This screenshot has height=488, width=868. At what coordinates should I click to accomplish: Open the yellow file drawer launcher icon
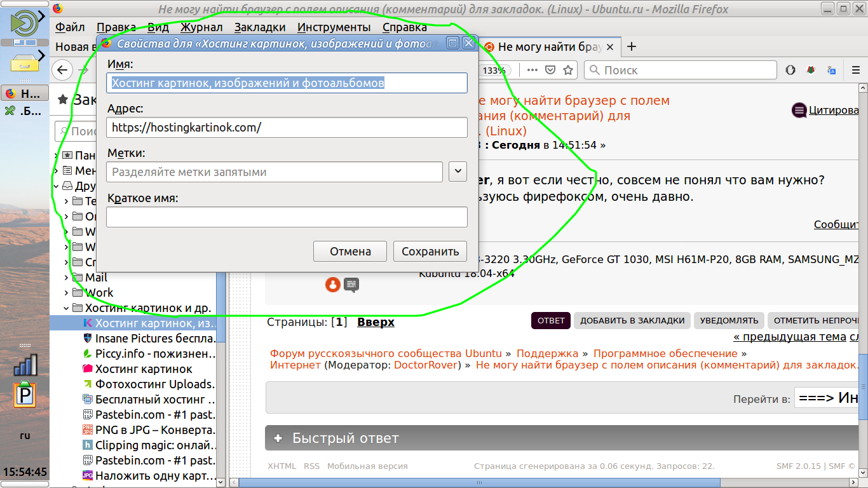[x=25, y=62]
